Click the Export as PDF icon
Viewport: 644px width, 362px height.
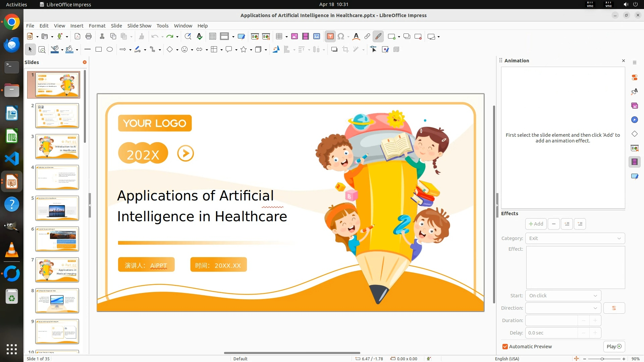[77, 37]
